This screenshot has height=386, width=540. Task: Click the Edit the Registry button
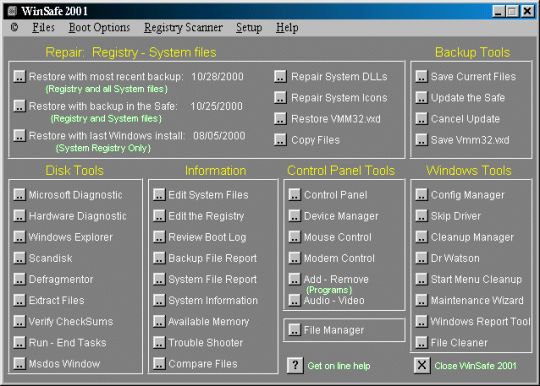pyautogui.click(x=159, y=216)
